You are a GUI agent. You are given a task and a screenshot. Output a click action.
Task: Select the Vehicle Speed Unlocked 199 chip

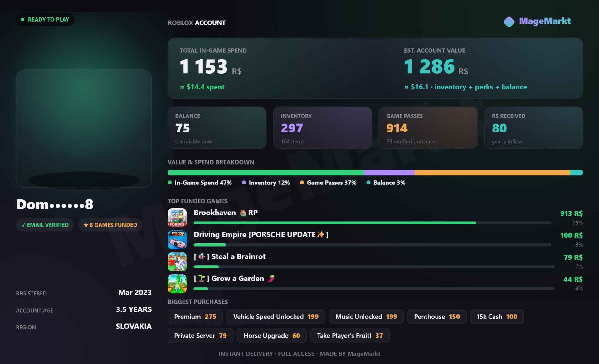click(x=276, y=317)
